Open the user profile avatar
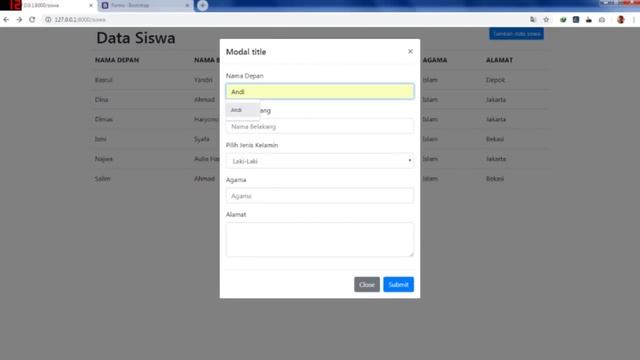This screenshot has width=640, height=360. click(621, 20)
